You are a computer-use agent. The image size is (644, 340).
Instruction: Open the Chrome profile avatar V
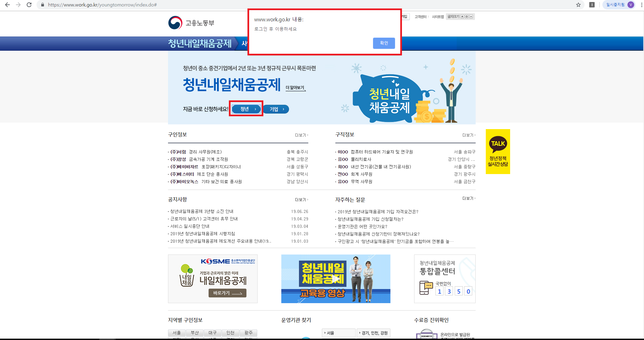(x=631, y=5)
